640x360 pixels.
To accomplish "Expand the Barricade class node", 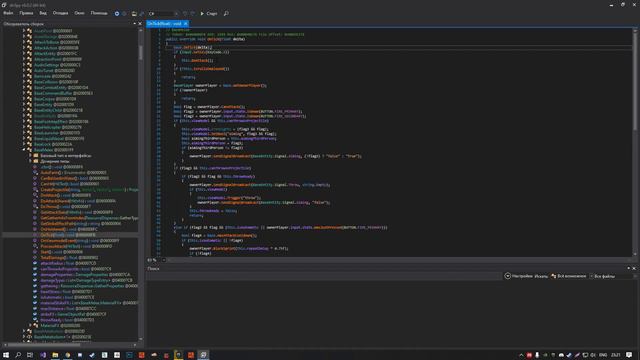I will [24, 76].
